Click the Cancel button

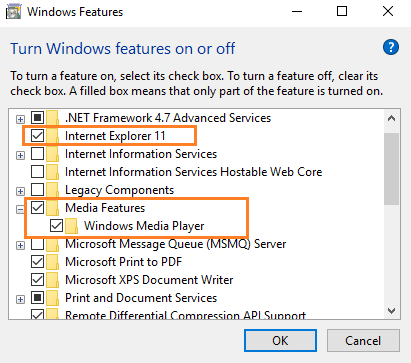coord(363,341)
